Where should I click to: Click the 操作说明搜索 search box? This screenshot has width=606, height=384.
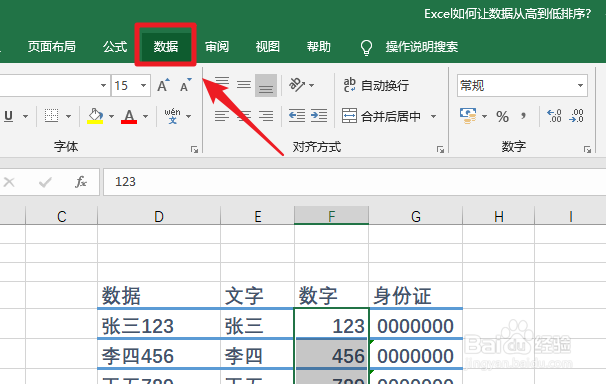pyautogui.click(x=422, y=47)
